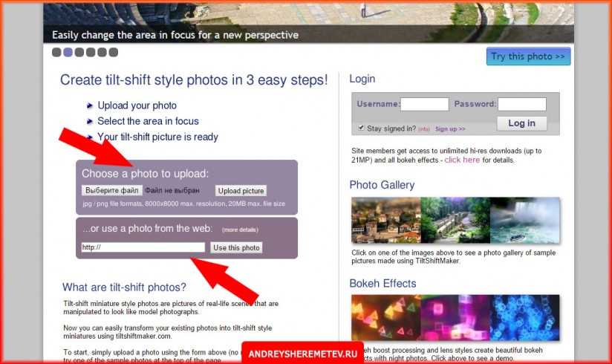The width and height of the screenshot is (612, 364).
Task: Select the third slideshow dot indicator
Action: (79, 52)
